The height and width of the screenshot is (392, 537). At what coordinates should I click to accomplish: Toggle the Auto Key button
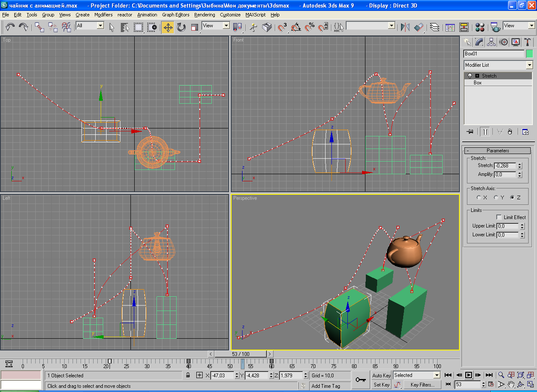(381, 375)
